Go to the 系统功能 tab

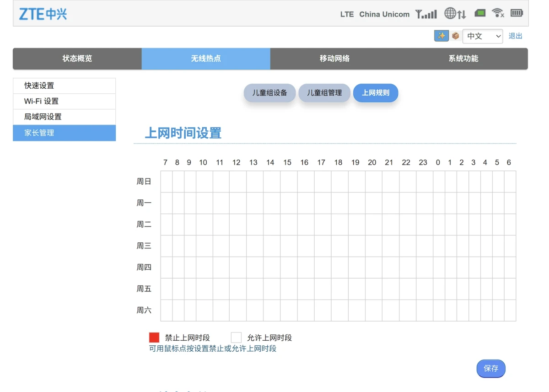[x=463, y=59]
